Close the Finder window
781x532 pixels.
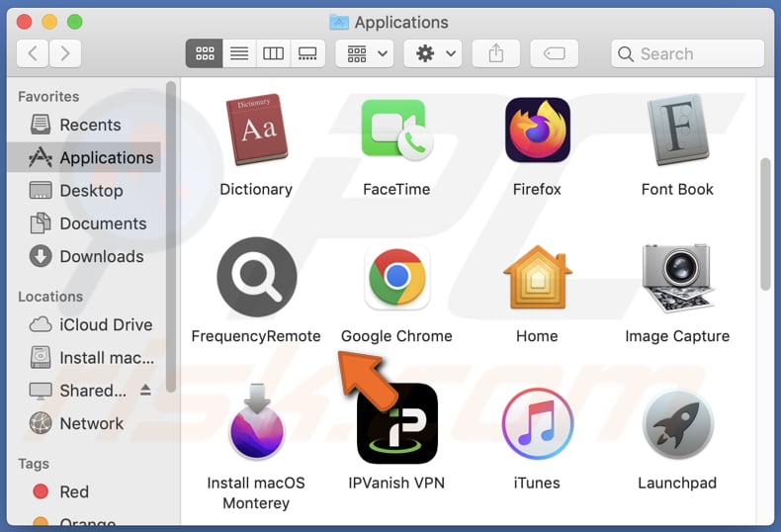[24, 22]
